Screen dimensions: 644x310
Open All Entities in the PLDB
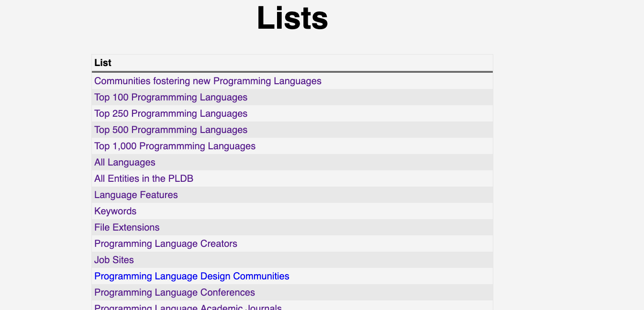pos(144,178)
